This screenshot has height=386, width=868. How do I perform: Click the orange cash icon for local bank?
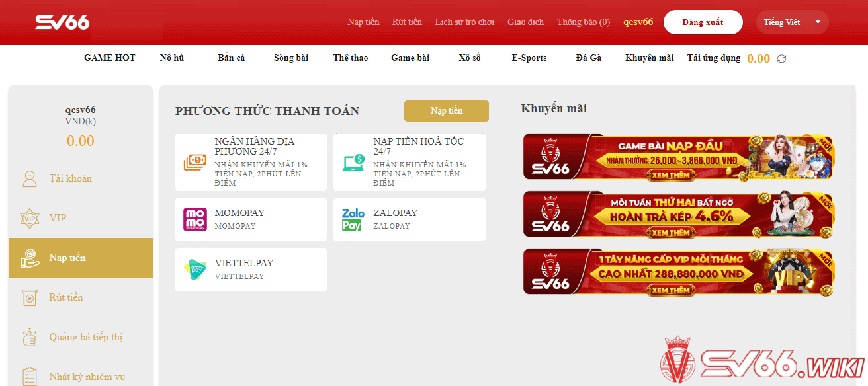pyautogui.click(x=195, y=163)
